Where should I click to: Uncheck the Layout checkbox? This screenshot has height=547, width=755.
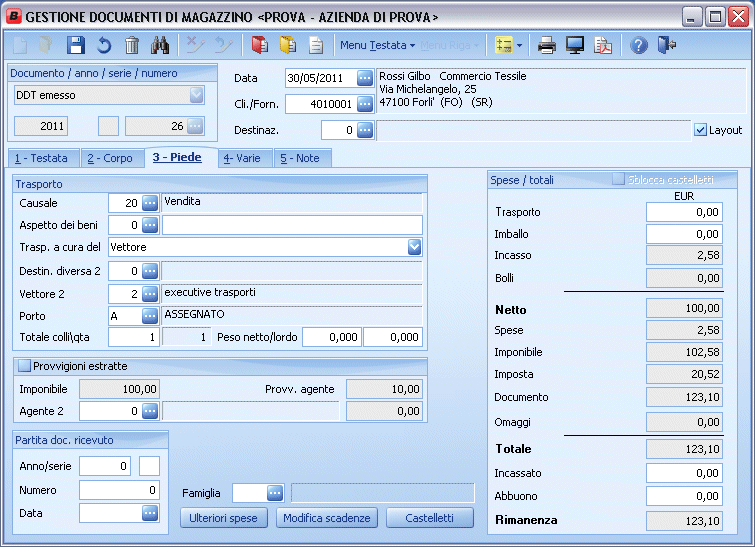click(700, 130)
